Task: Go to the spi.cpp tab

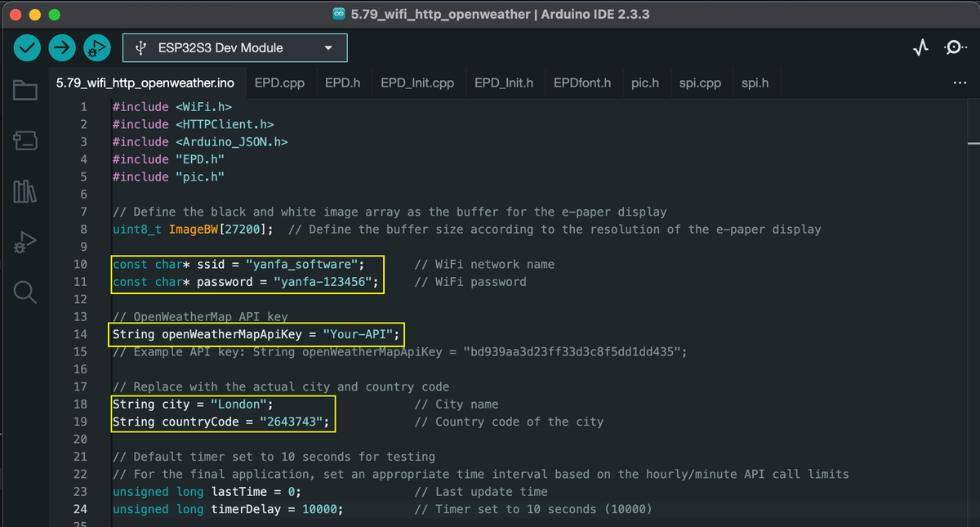Action: (700, 83)
